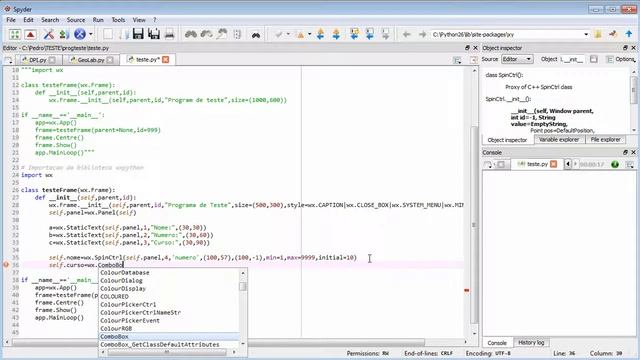Viewport: 640px width, 360px height.
Task: Click the Object name input field
Action: (572, 59)
